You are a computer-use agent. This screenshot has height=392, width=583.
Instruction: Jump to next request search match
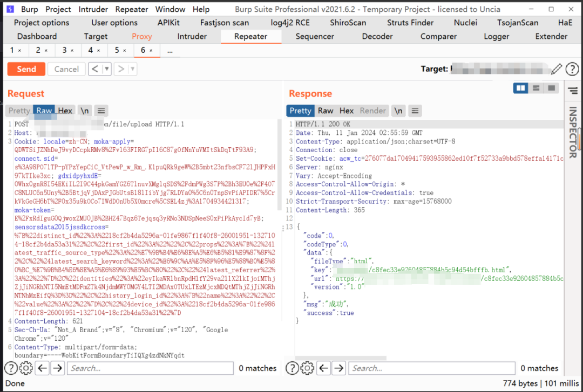point(57,368)
